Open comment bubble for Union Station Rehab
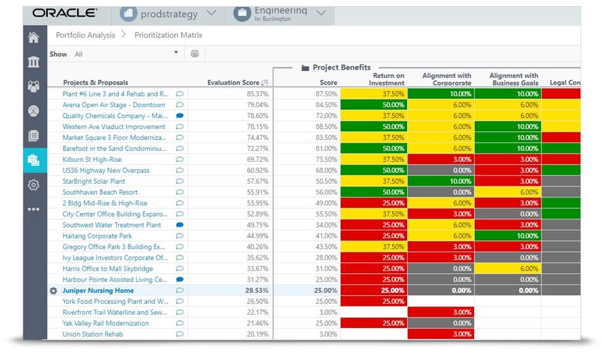 (180, 334)
